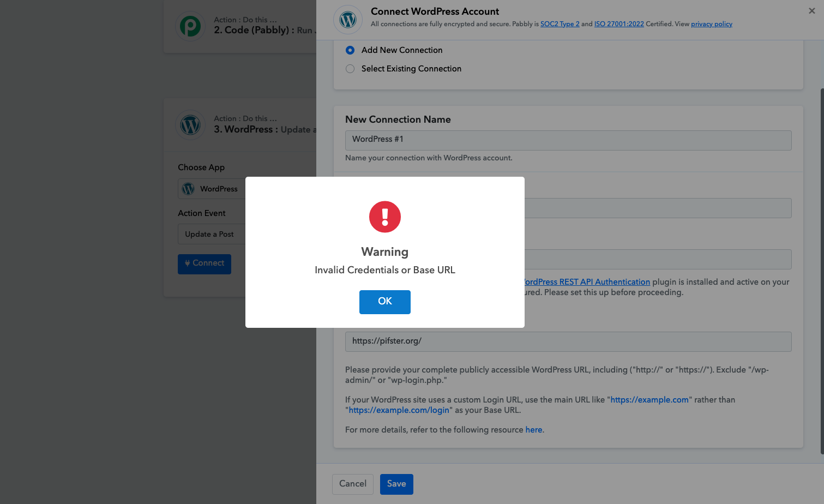
Task: Click the input field right of the Warning heading
Action: 658,260
